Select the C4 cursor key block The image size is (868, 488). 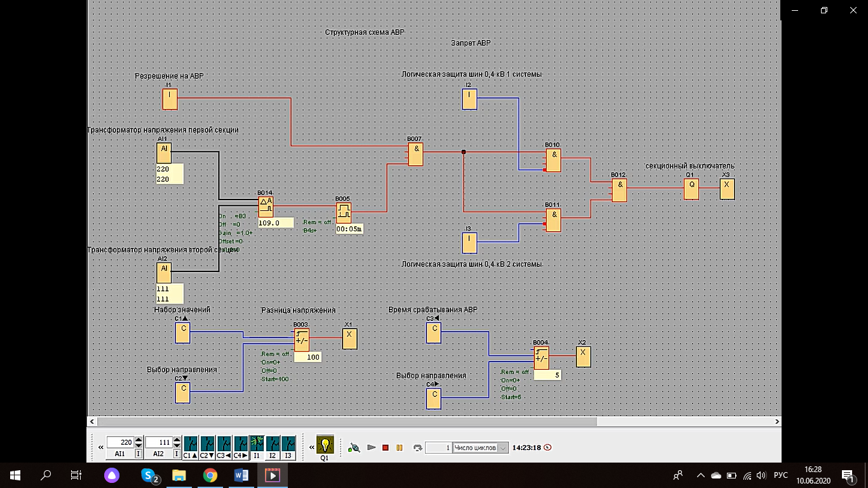click(x=433, y=398)
